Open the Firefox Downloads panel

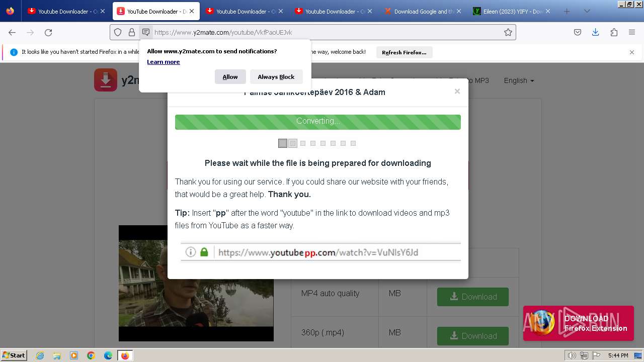click(596, 32)
